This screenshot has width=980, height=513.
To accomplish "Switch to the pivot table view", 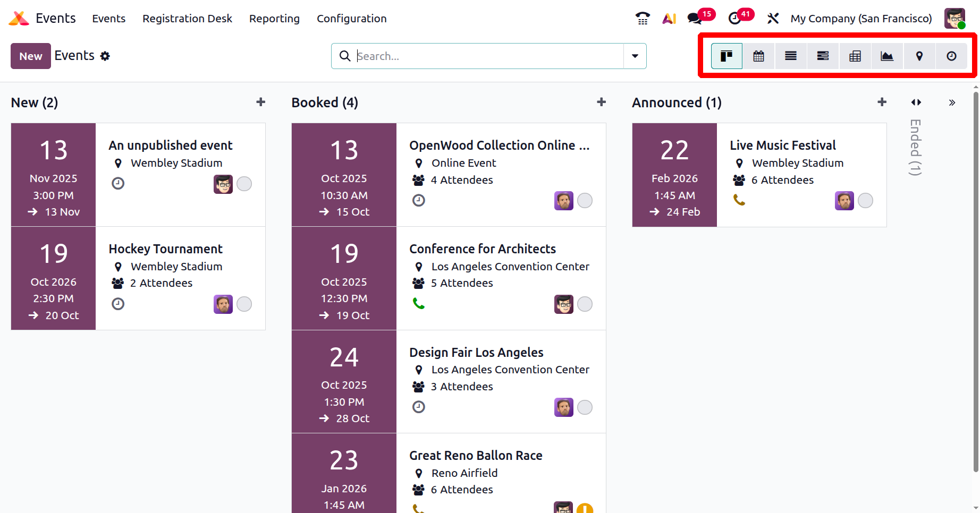I will point(855,56).
